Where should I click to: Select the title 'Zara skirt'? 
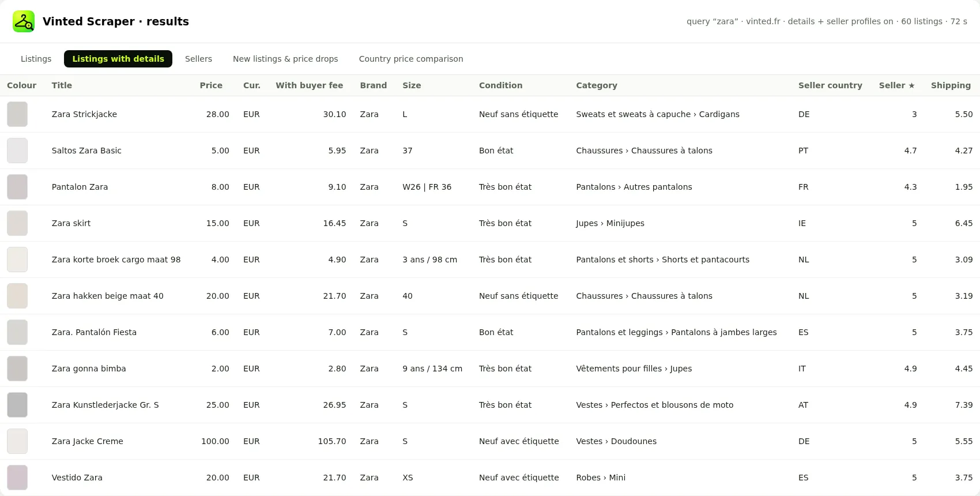pos(71,223)
